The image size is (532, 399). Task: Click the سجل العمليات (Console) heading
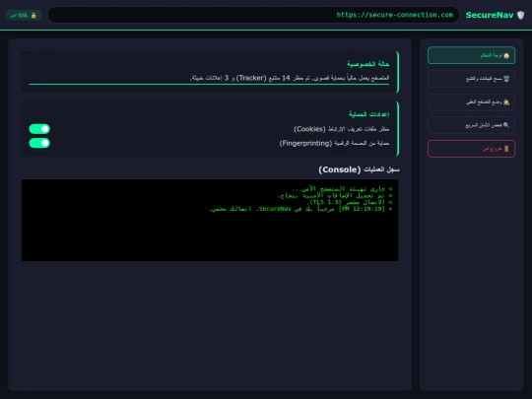point(359,169)
